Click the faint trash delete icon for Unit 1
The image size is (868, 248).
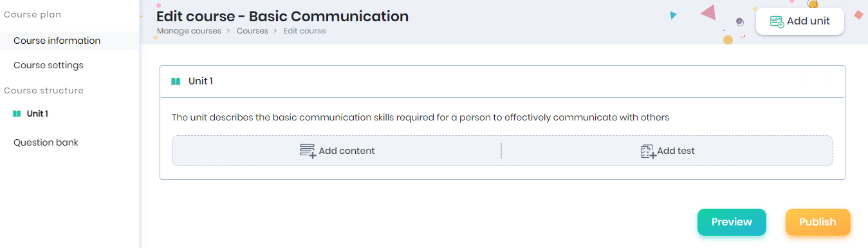coord(827,82)
